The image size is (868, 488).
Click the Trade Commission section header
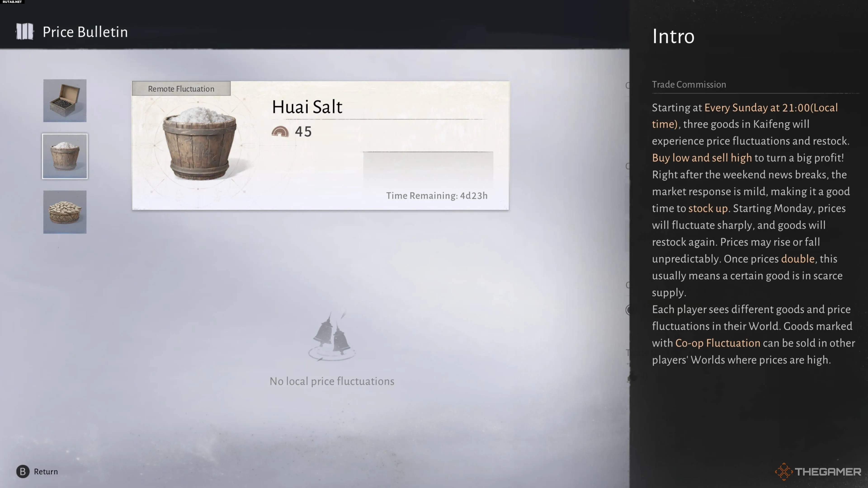pos(689,84)
